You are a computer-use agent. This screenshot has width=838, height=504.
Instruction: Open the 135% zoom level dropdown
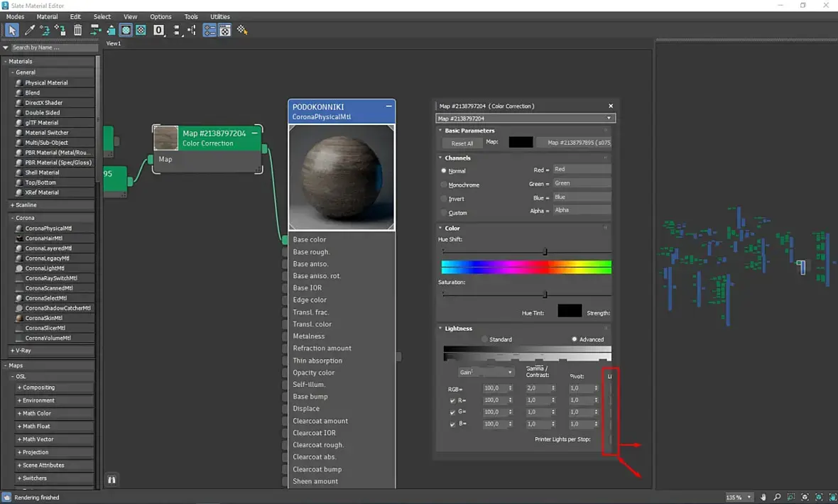[739, 497]
